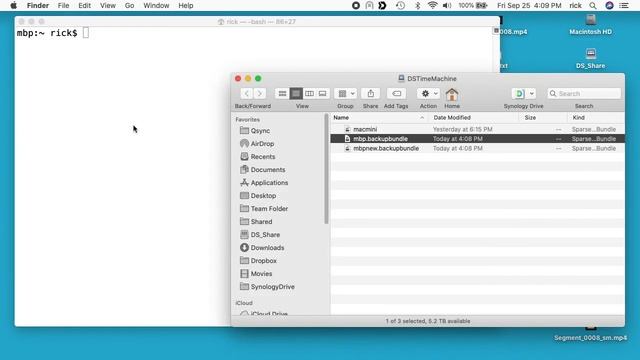This screenshot has width=640, height=360.
Task: Open the Group by dropdown
Action: pos(346,93)
